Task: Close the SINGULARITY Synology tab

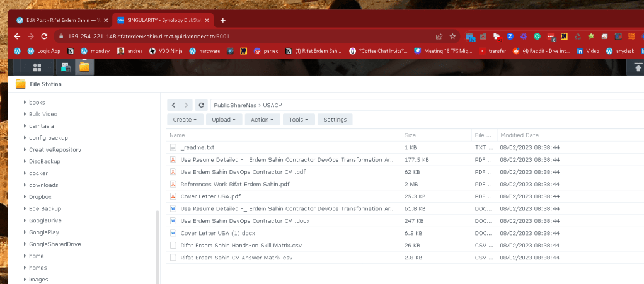Action: coord(207,20)
